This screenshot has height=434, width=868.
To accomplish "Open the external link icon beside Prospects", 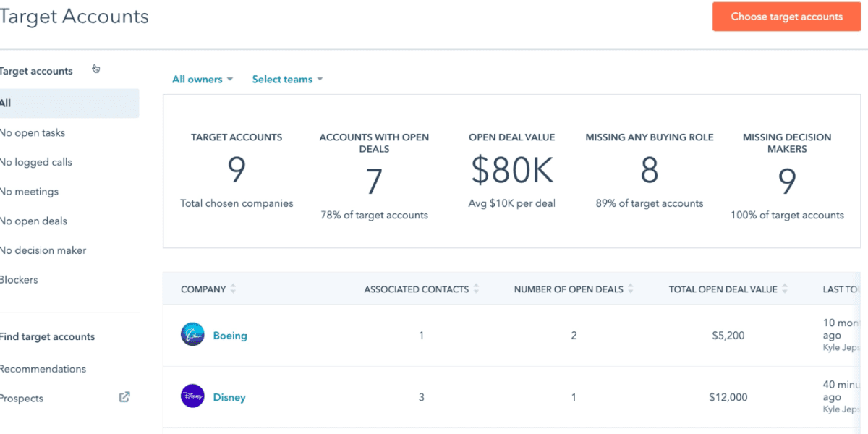I will coord(124,397).
